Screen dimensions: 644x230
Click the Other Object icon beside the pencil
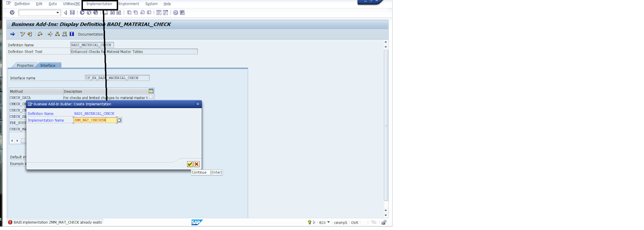(30, 34)
